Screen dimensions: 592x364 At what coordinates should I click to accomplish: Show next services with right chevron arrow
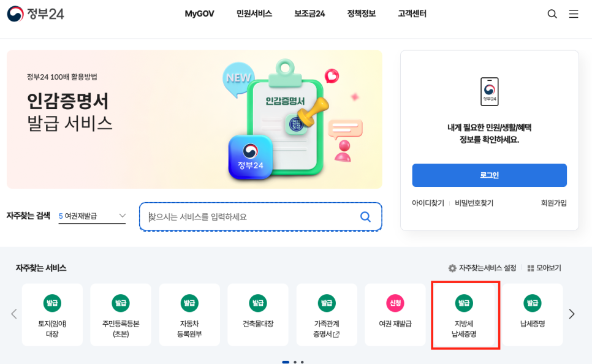pyautogui.click(x=572, y=314)
